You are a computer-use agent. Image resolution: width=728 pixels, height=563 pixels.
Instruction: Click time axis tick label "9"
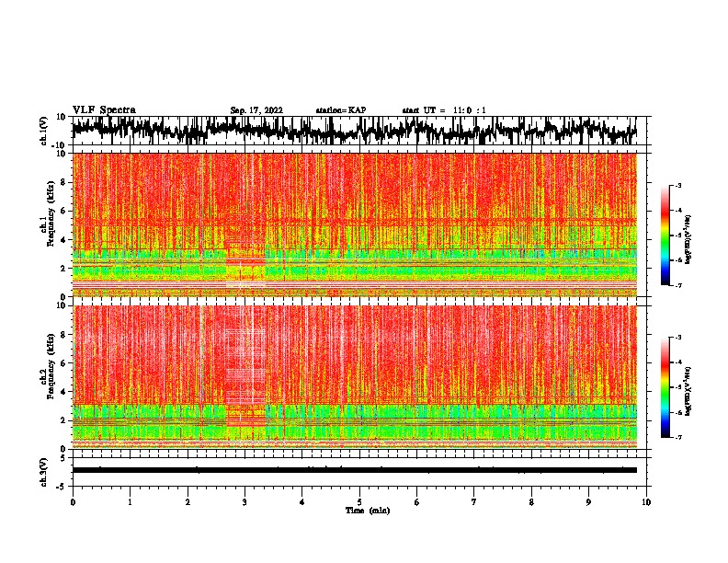(x=588, y=501)
